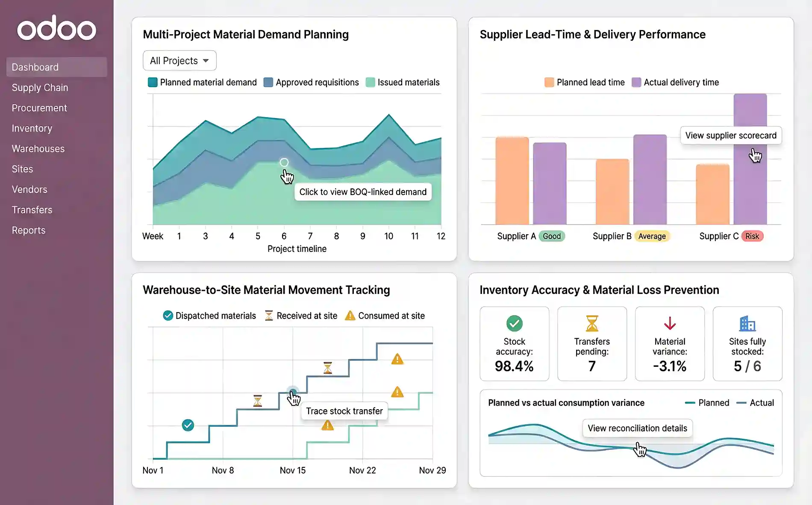Screen dimensions: 812x505
Task: Click the red Material variance arrow icon
Action: 670,324
